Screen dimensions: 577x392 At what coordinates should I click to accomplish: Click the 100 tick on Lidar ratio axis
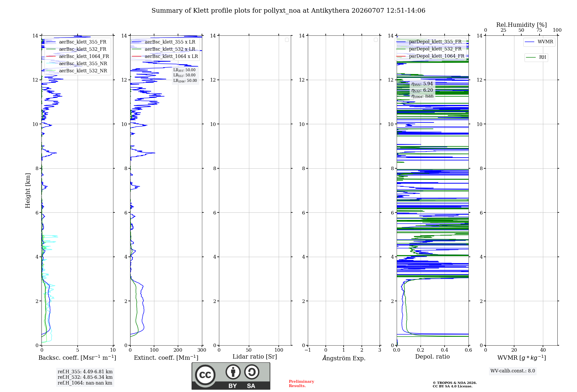click(x=279, y=350)
